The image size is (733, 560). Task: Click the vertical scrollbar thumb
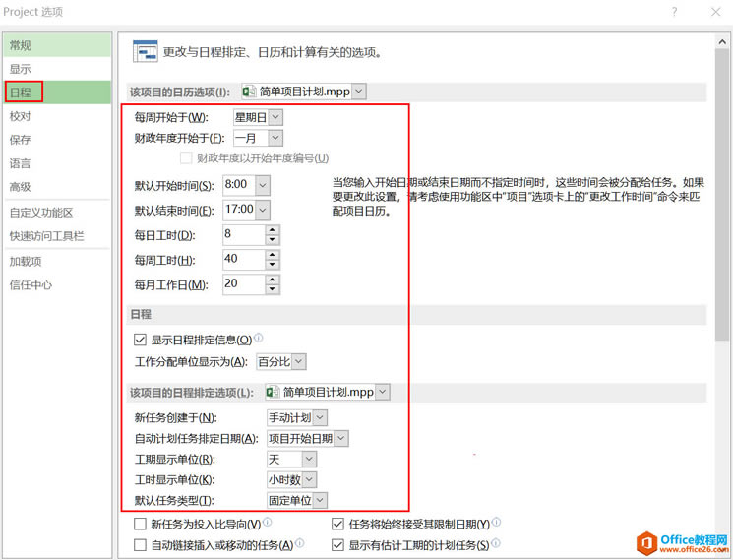click(722, 194)
